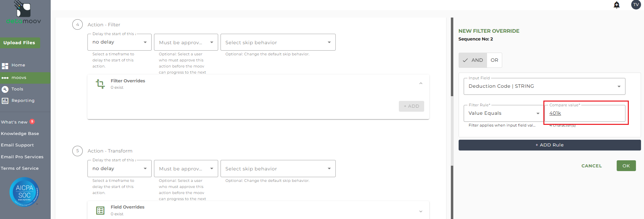644x219 pixels.
Task: Click the Home dashboard icon
Action: (x=5, y=66)
